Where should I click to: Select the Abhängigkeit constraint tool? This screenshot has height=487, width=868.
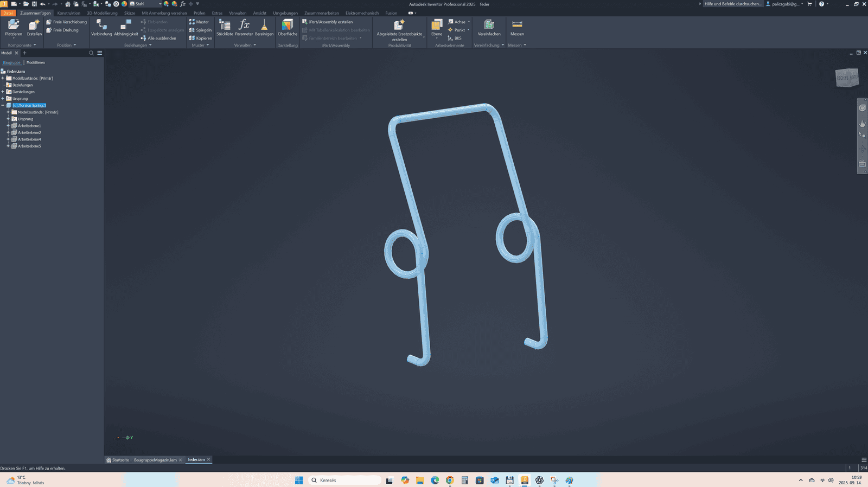point(126,28)
